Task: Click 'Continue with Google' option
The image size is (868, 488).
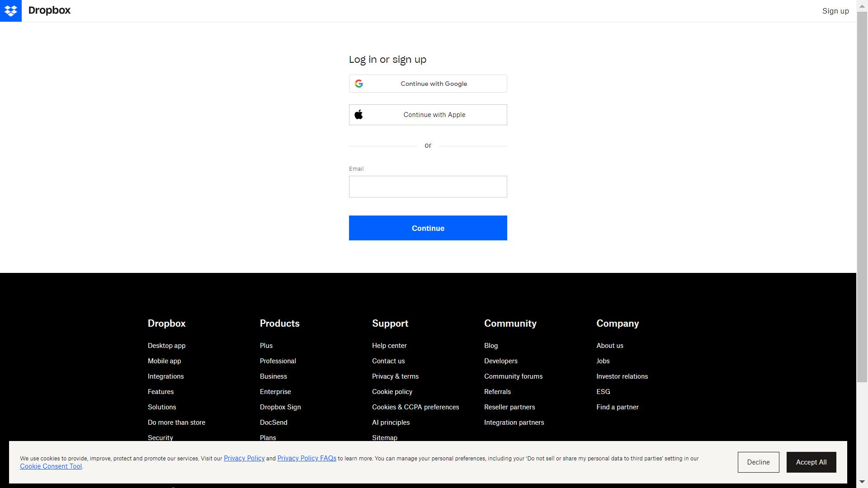Action: click(x=427, y=84)
